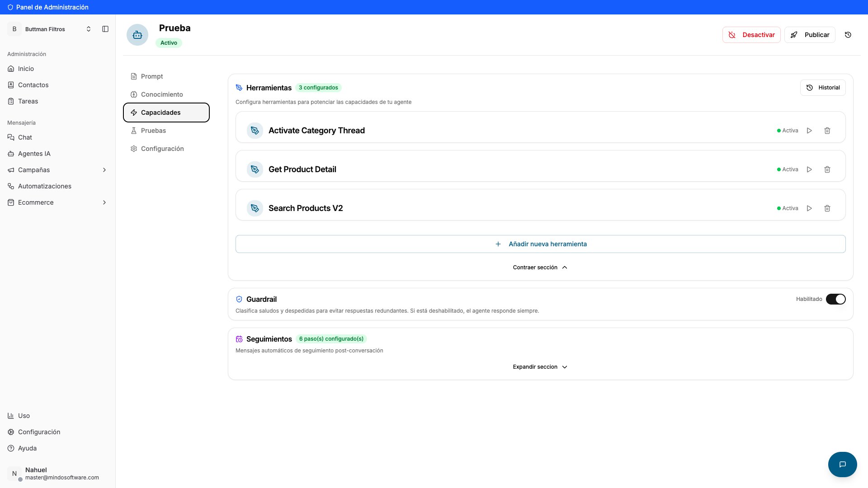Publish the agent with Publicar

(810, 35)
